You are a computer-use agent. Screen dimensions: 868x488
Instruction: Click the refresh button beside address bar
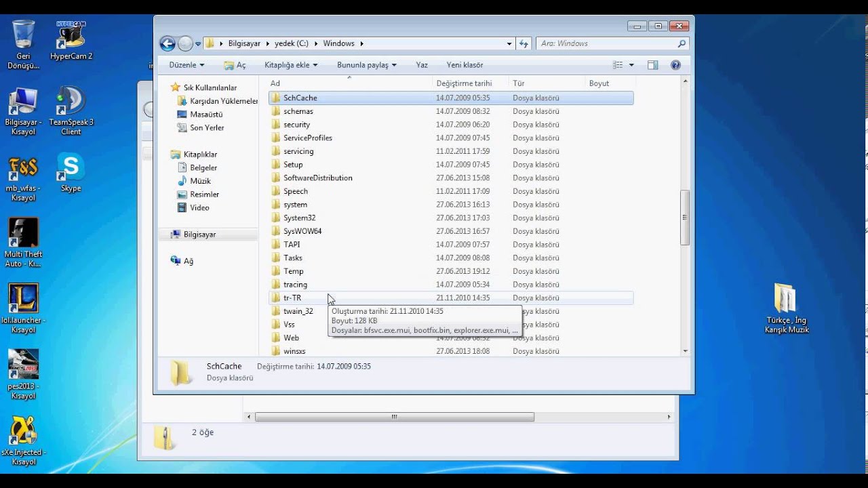(524, 43)
